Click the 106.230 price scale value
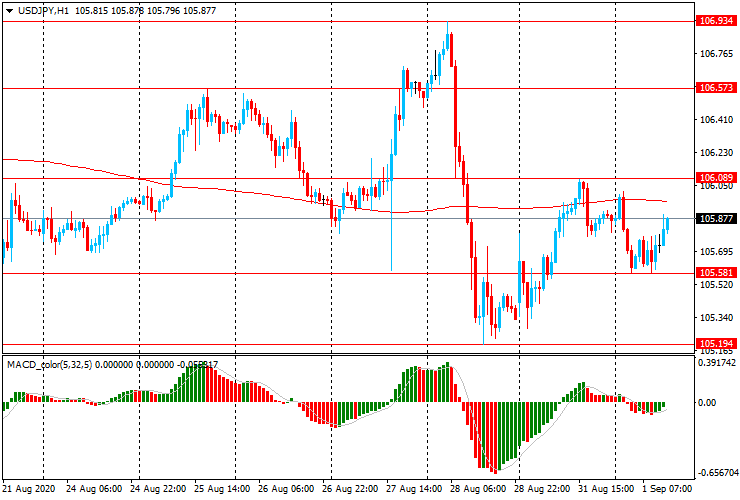This screenshot has height=500, width=740. 716,153
